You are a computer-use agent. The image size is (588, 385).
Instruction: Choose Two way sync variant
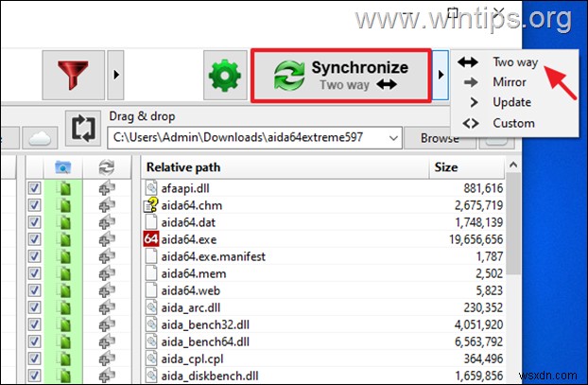pyautogui.click(x=515, y=61)
